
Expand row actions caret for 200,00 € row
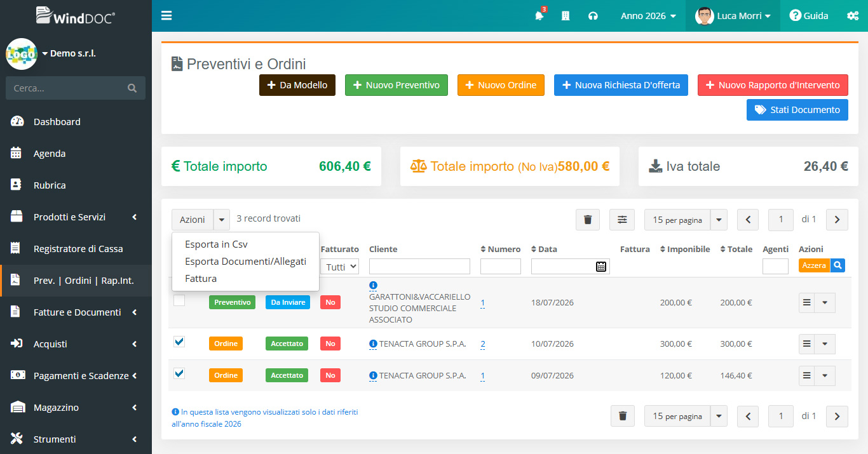pos(825,303)
